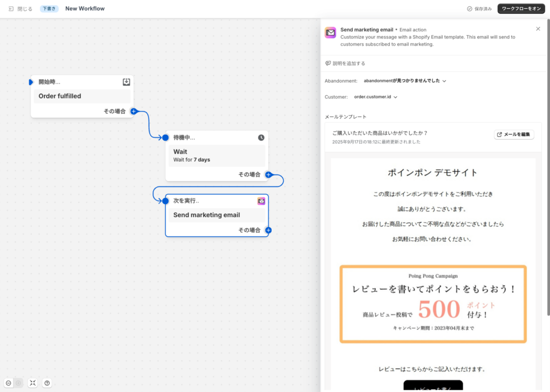Select the Wait for 7 days step
The image size is (550, 392).
(x=216, y=156)
